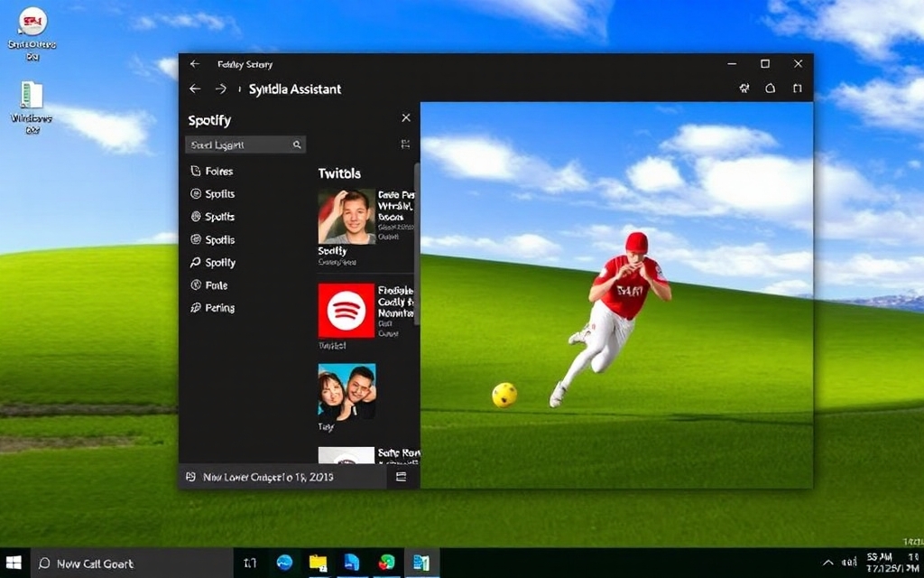The height and width of the screenshot is (578, 924).
Task: Open the red Spotify logo thumbnail
Action: [346, 311]
